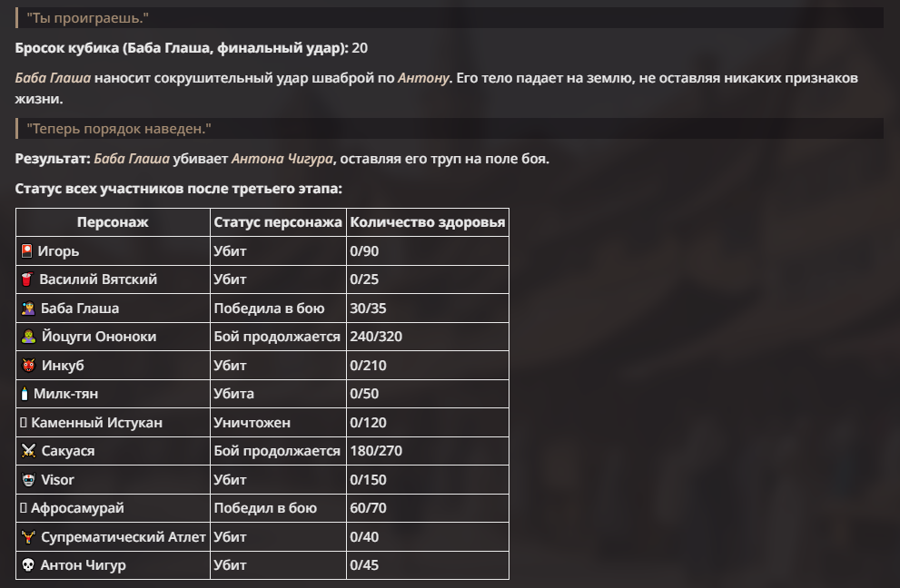Click the Уничтожен status of Каменный Истукан
Screen dimensions: 900x588
(x=252, y=423)
